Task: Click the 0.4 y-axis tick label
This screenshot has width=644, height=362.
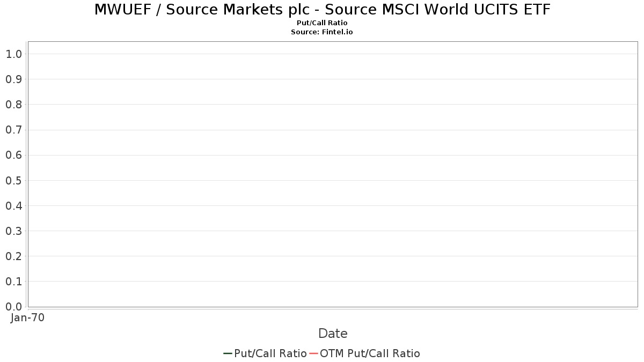Action: pos(13,206)
